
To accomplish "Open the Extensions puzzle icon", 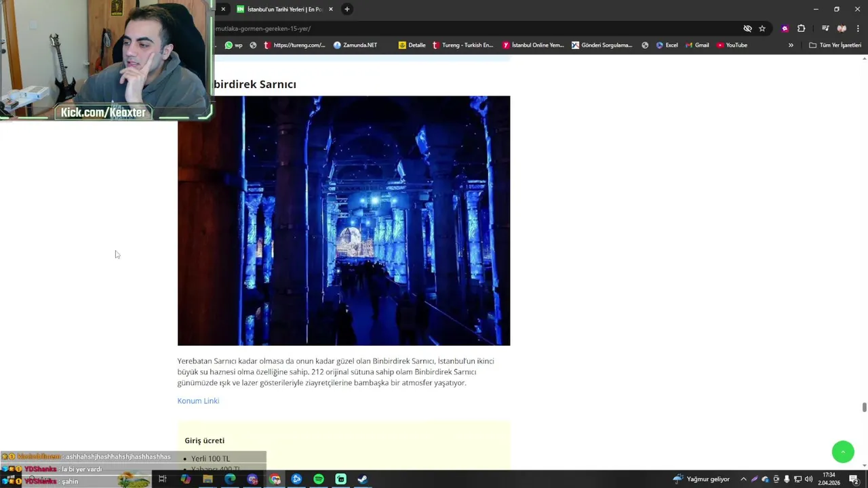I will [802, 28].
